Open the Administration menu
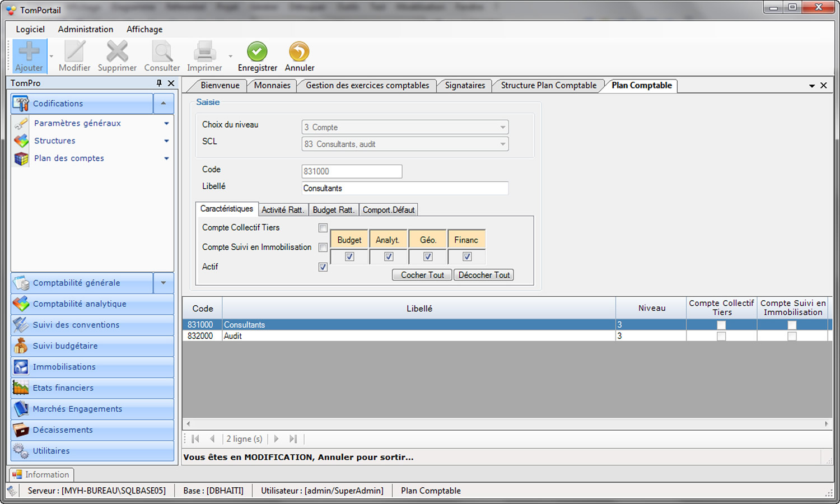840x504 pixels. 85,29
